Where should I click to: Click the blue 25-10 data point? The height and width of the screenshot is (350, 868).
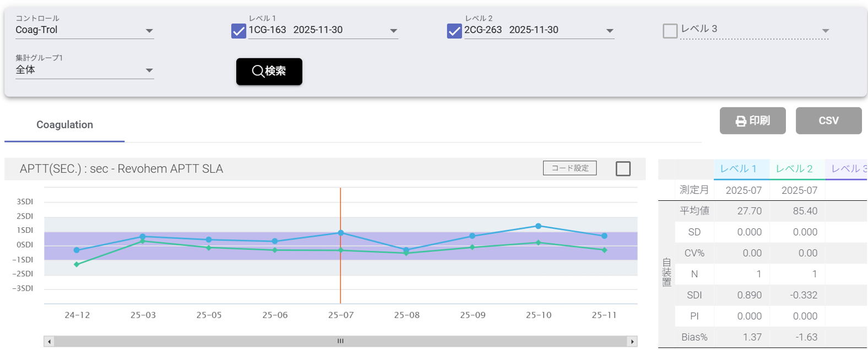click(538, 226)
